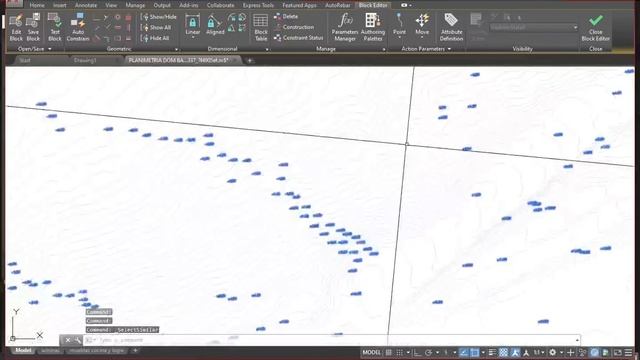Switch to the Start file tab

coord(25,60)
